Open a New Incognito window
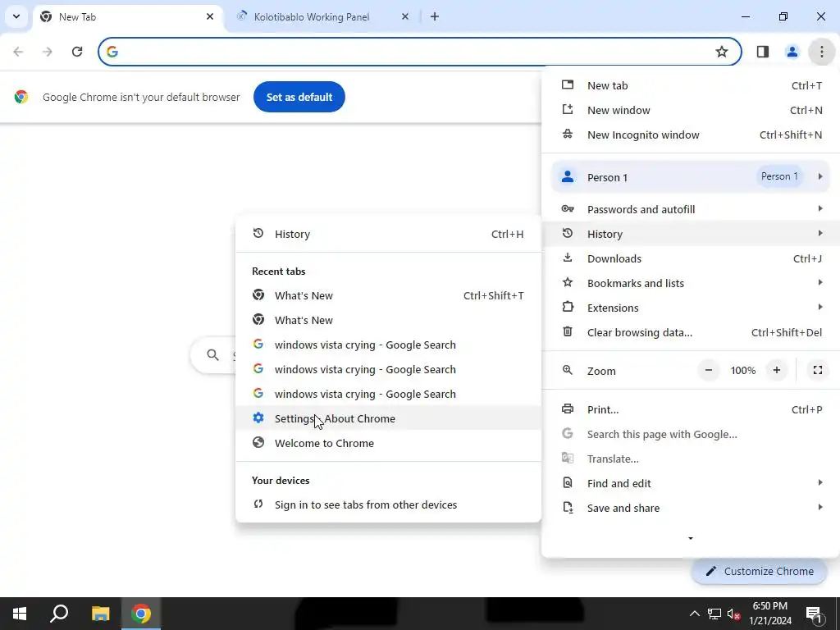The image size is (840, 630). (691, 135)
